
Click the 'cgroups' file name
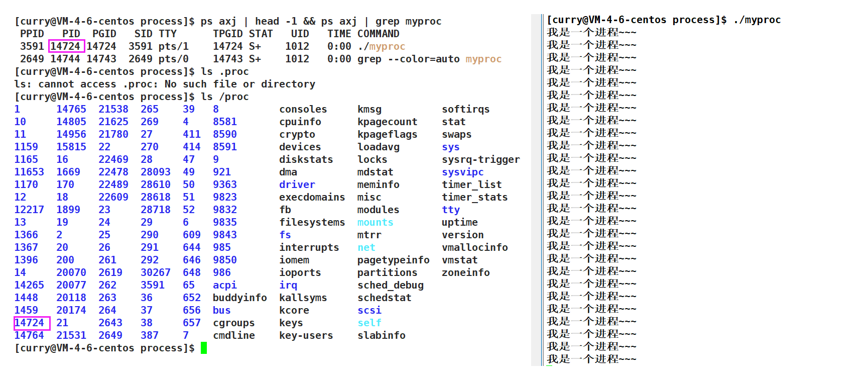(x=233, y=323)
